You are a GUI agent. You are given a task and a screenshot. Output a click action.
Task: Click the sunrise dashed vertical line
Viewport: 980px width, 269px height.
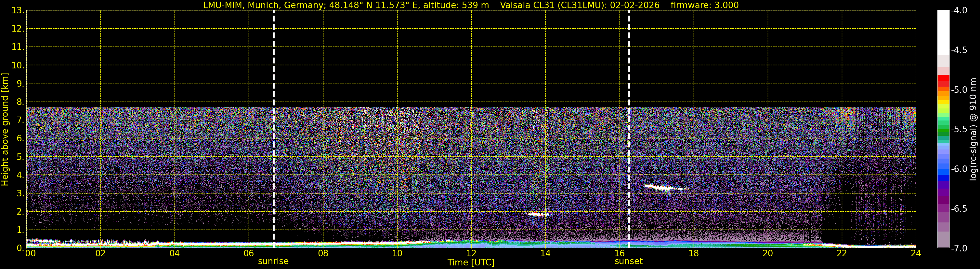274,129
